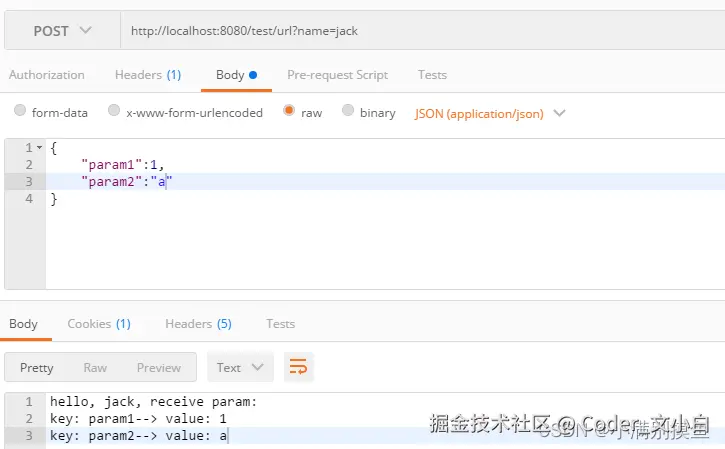Open the request Tests tab
This screenshot has height=449, width=725.
tap(432, 75)
